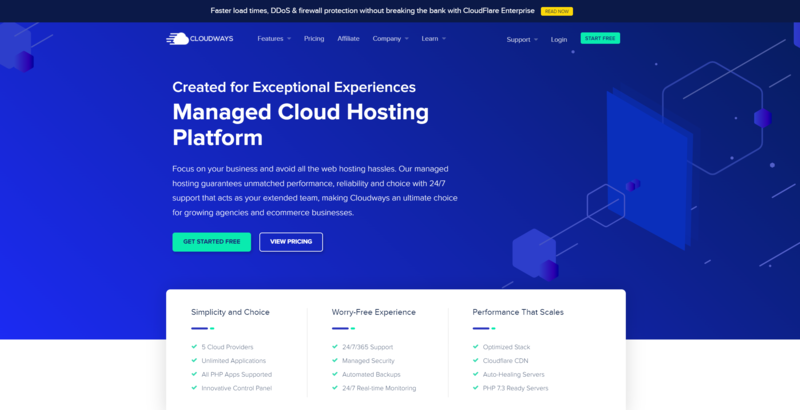Click the VIEW PRICING button
This screenshot has width=800, height=410.
coord(291,242)
